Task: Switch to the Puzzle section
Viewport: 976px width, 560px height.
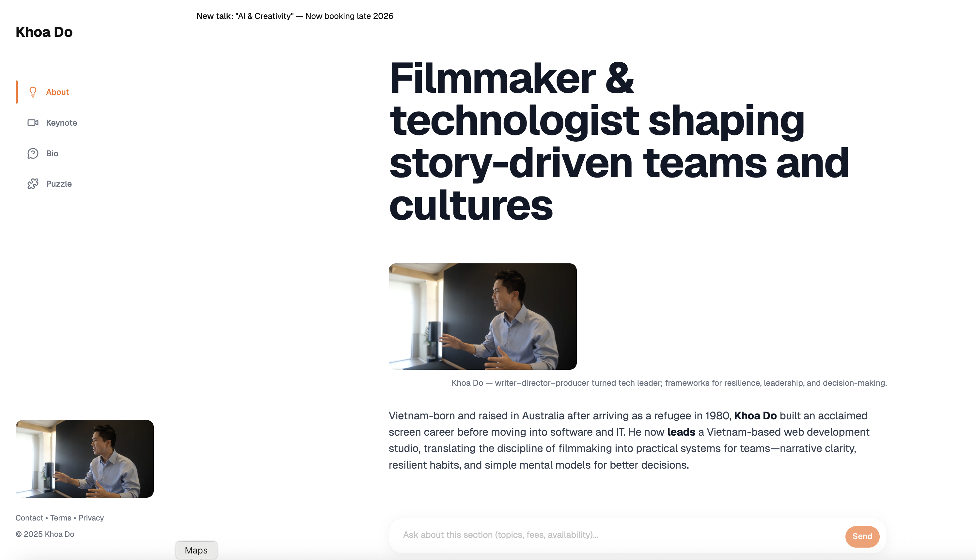Action: 58,183
